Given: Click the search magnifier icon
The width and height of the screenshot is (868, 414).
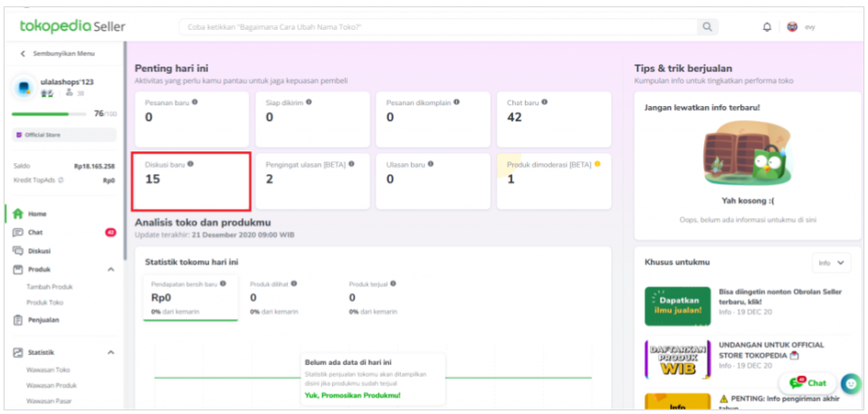Looking at the screenshot, I should pos(707,26).
